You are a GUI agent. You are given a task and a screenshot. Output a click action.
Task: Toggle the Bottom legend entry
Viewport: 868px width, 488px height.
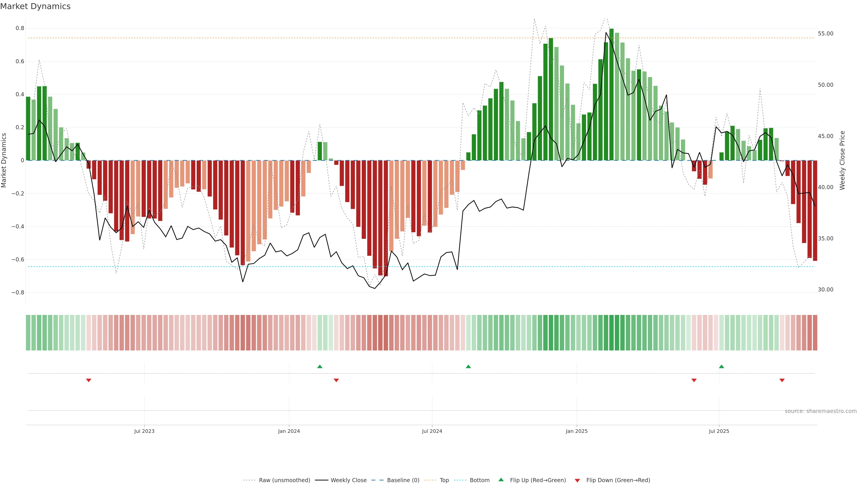click(479, 480)
